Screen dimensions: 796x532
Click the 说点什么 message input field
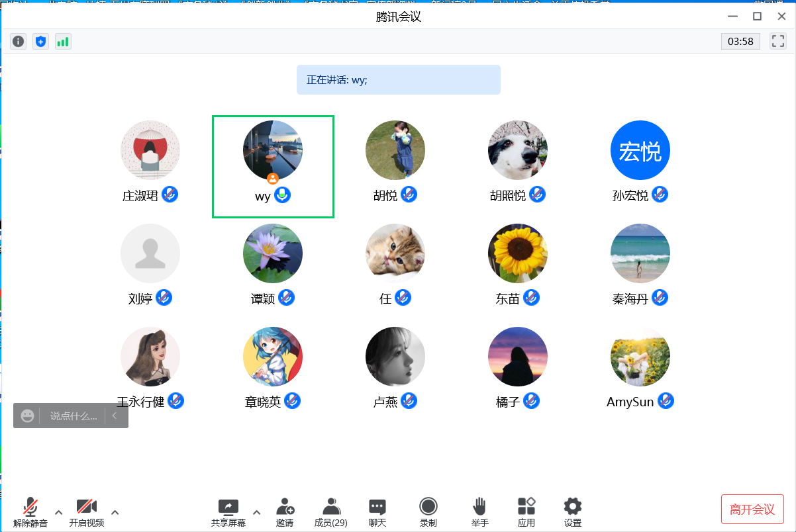click(73, 416)
